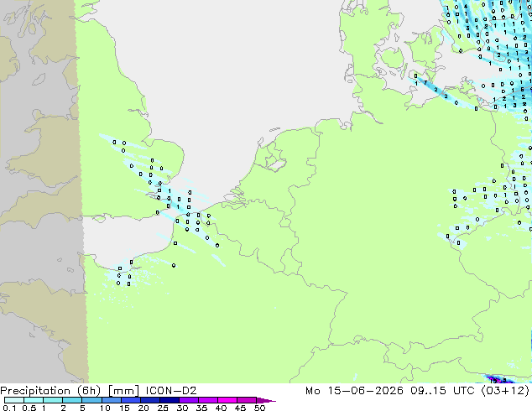Choose the violet 30-35 mm legend swatch
Image resolution: width=532 pixels, height=411 pixels.
(189, 400)
